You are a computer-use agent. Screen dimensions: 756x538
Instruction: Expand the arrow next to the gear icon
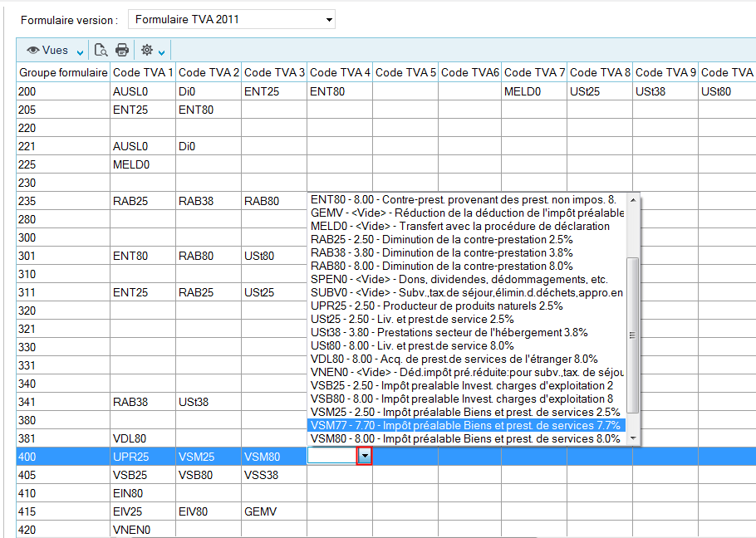[x=162, y=52]
